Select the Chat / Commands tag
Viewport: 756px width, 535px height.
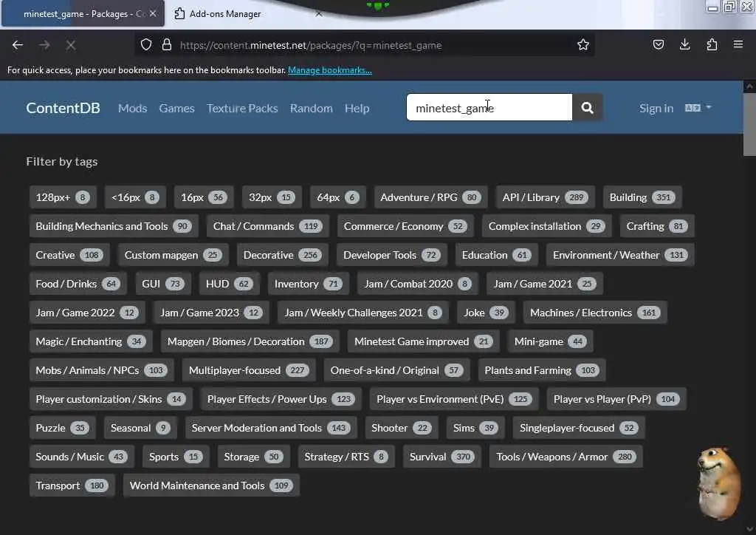coord(267,226)
